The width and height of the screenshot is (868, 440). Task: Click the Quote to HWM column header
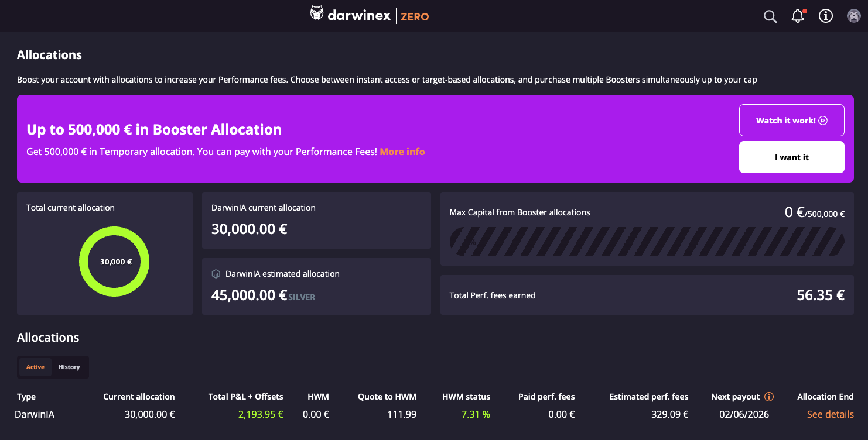coord(387,397)
